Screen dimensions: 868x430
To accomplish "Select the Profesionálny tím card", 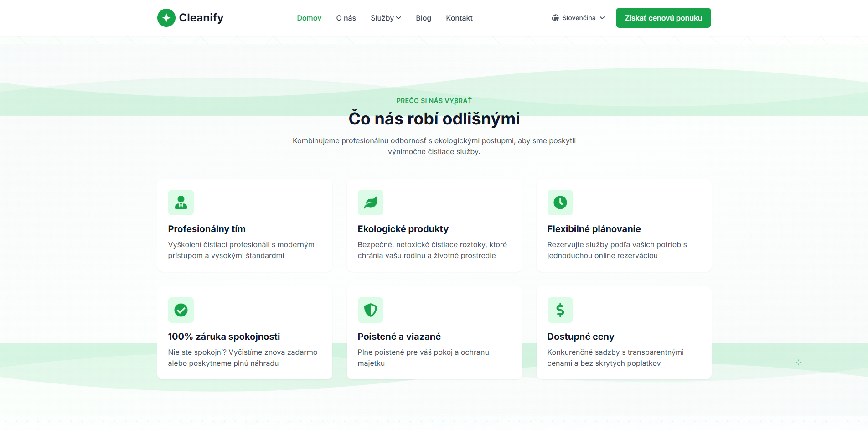I will [x=244, y=225].
